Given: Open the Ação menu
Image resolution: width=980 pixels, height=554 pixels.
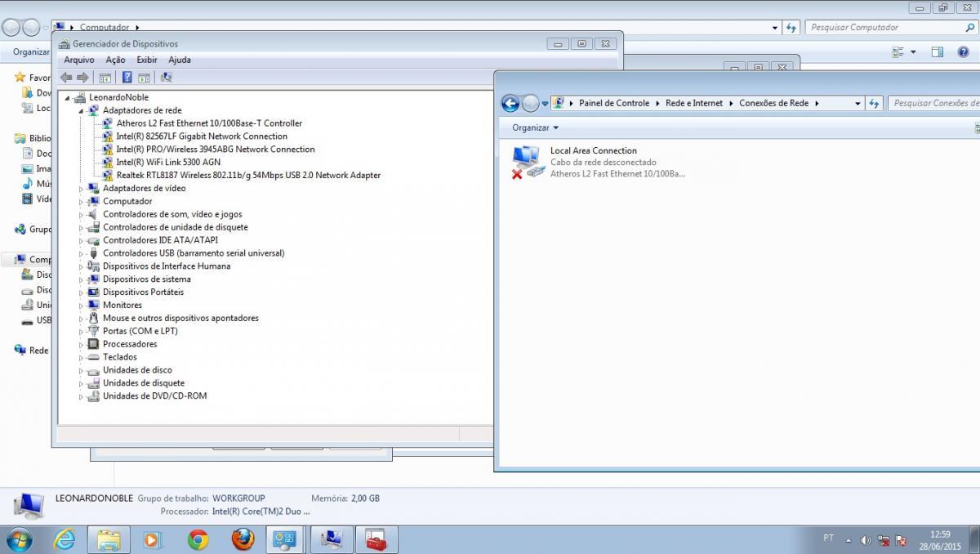Looking at the screenshot, I should pyautogui.click(x=115, y=60).
